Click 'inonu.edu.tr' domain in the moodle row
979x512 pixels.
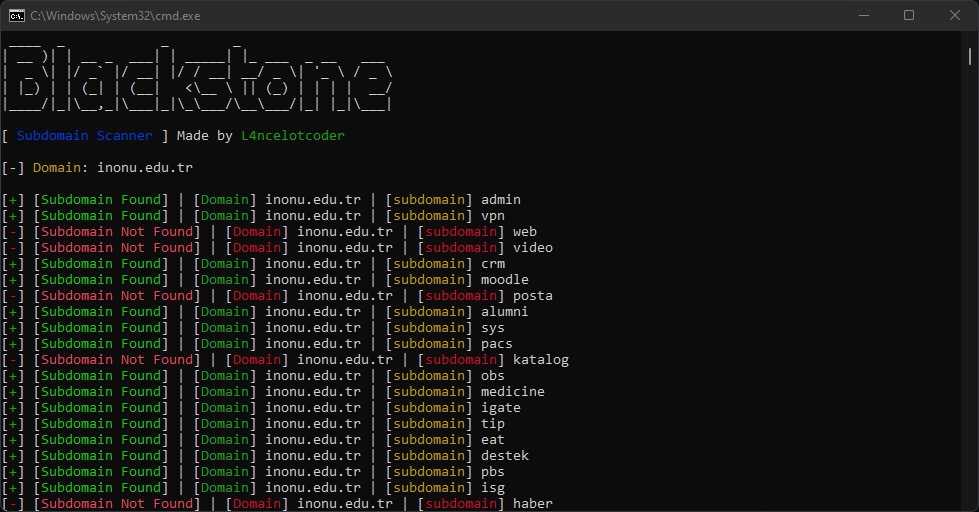313,280
